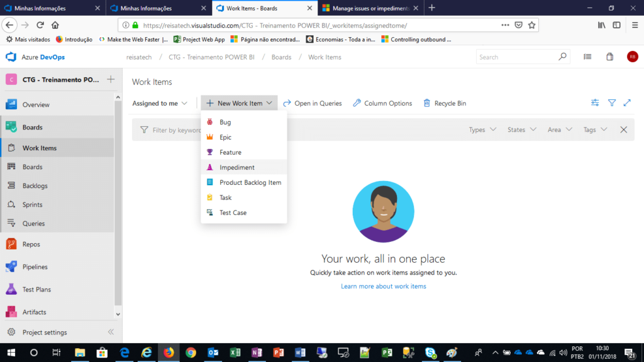Enter full screen mode with expand icon
The width and height of the screenshot is (644, 362).
[x=627, y=103]
